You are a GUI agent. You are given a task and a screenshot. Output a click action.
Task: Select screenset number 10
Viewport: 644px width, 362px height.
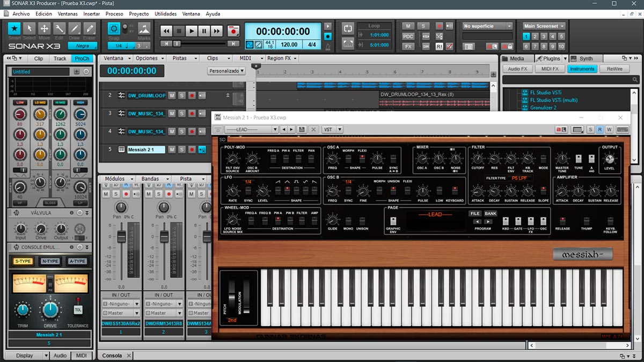pos(561,46)
